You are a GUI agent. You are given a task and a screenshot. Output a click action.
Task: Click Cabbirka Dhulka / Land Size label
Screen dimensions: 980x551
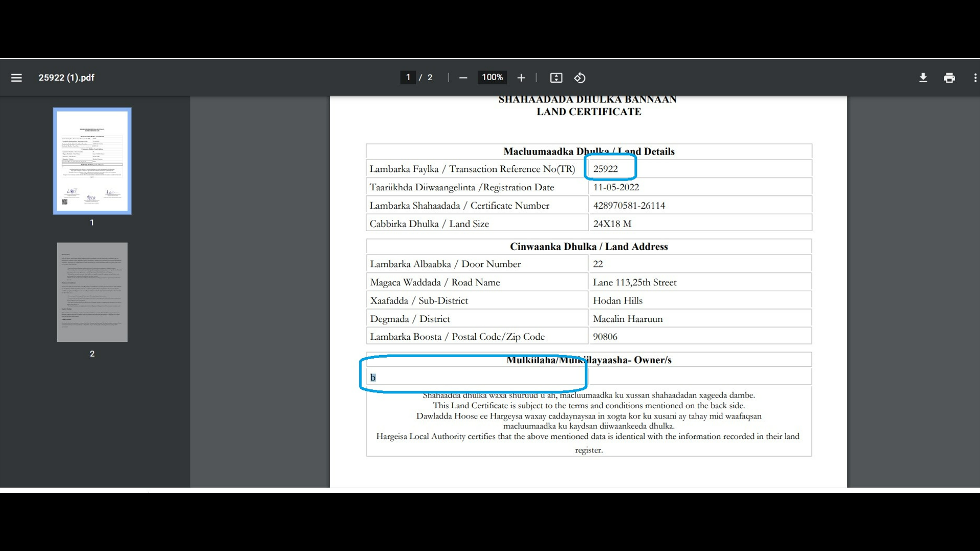tap(429, 224)
